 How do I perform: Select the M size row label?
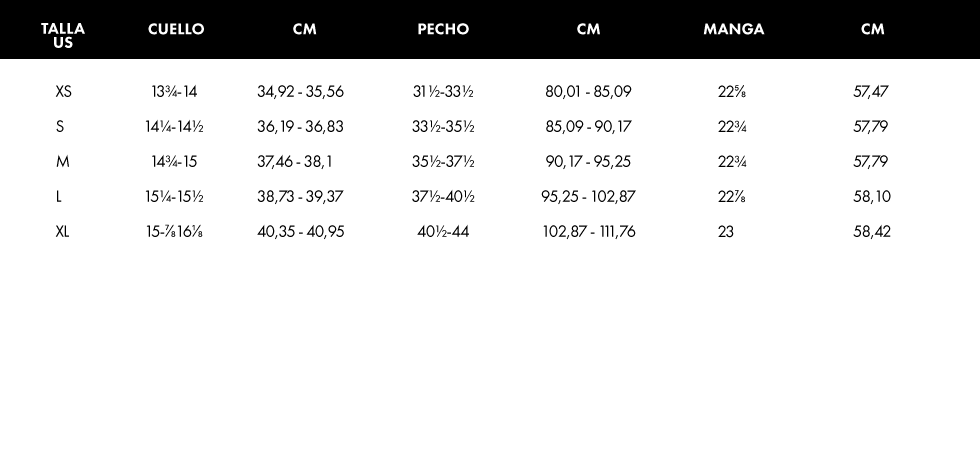click(62, 162)
